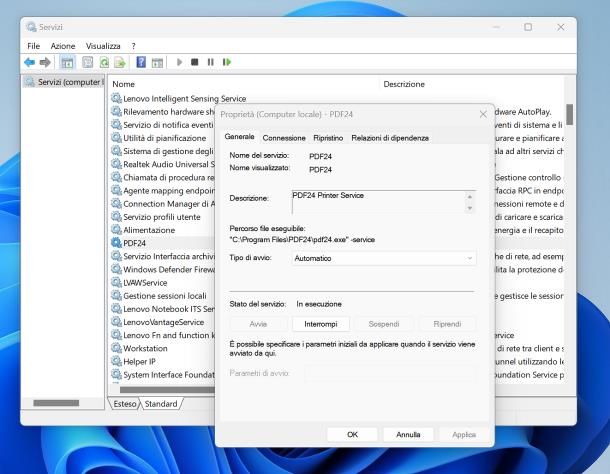610x474 pixels.
Task: Click gear icon beside Workstation
Action: (x=116, y=348)
